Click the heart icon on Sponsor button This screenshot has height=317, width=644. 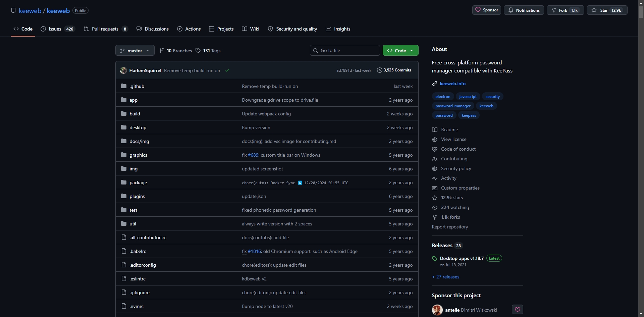coord(478,10)
